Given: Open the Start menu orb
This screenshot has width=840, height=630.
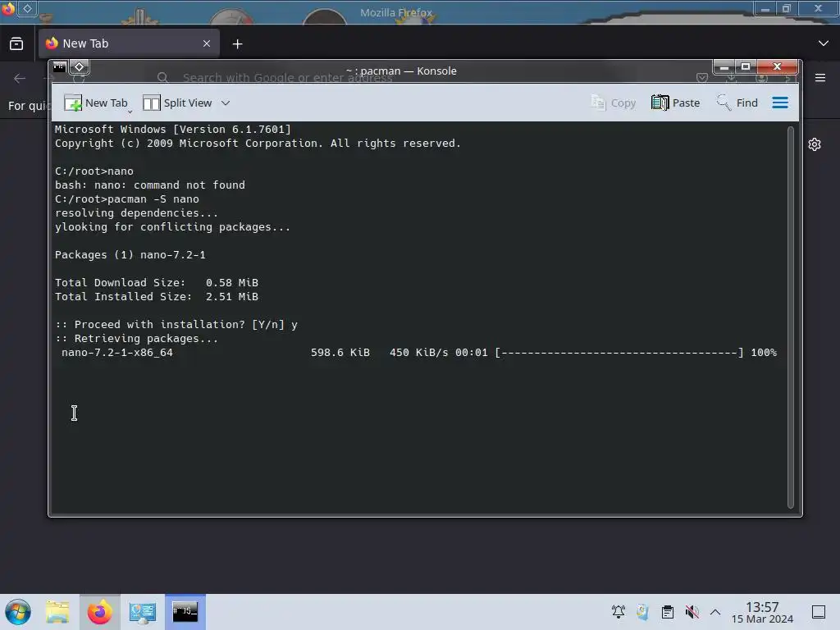Looking at the screenshot, I should pyautogui.click(x=18, y=612).
